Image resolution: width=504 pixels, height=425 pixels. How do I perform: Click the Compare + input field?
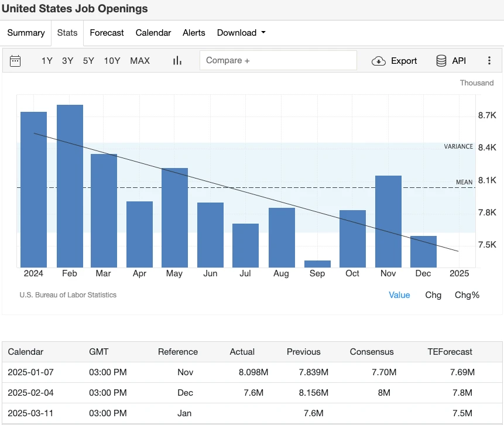tap(278, 61)
